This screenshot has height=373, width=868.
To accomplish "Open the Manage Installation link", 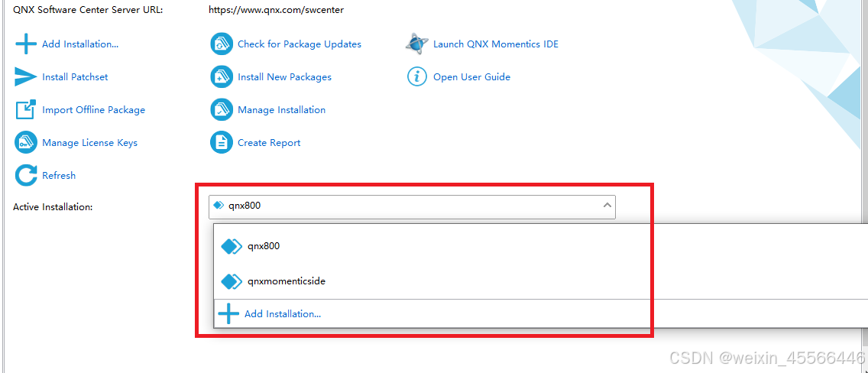I will click(282, 109).
